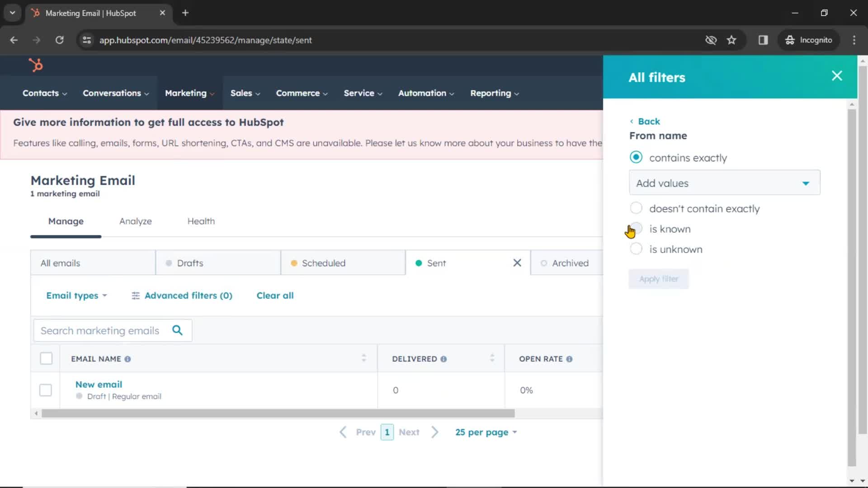This screenshot has height=488, width=868.
Task: Click the search magnifier icon
Action: point(178,330)
